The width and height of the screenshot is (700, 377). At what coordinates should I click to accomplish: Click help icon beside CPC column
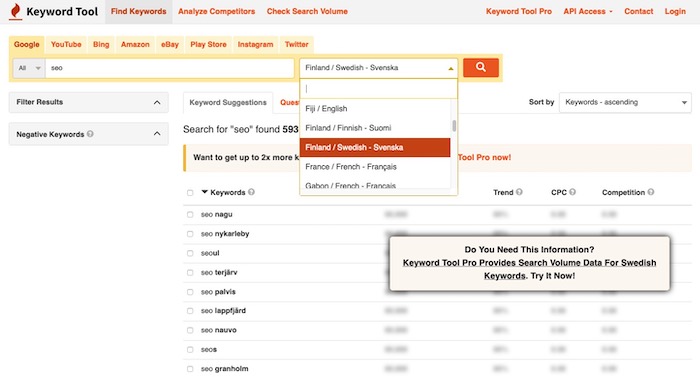click(572, 192)
